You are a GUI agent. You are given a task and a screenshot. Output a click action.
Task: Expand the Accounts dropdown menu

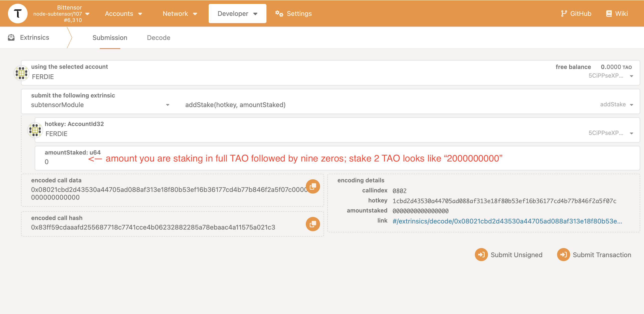pyautogui.click(x=123, y=13)
